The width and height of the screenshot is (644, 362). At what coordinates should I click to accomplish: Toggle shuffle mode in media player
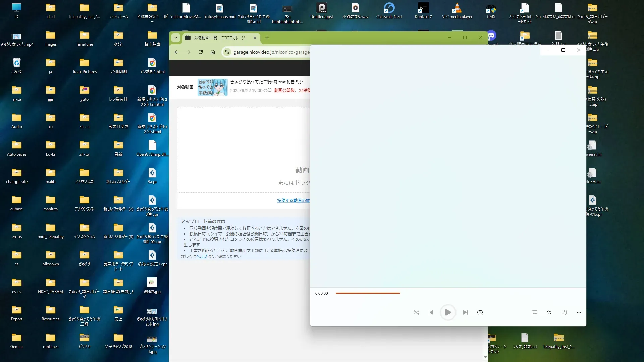tap(416, 312)
